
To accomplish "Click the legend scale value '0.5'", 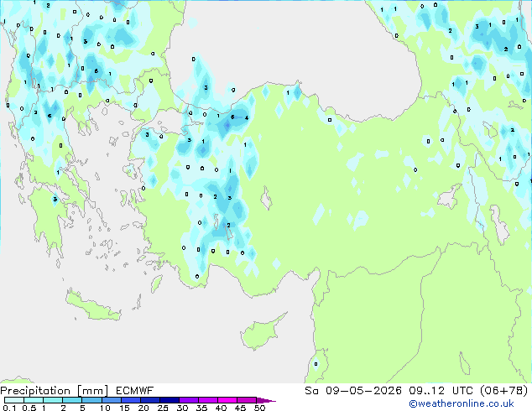I will coord(29,408).
